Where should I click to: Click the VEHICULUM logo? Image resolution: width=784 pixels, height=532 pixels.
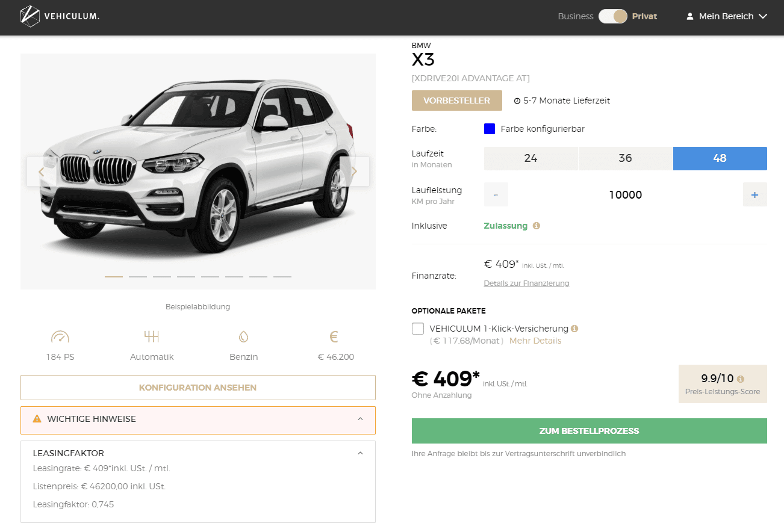[x=60, y=16]
